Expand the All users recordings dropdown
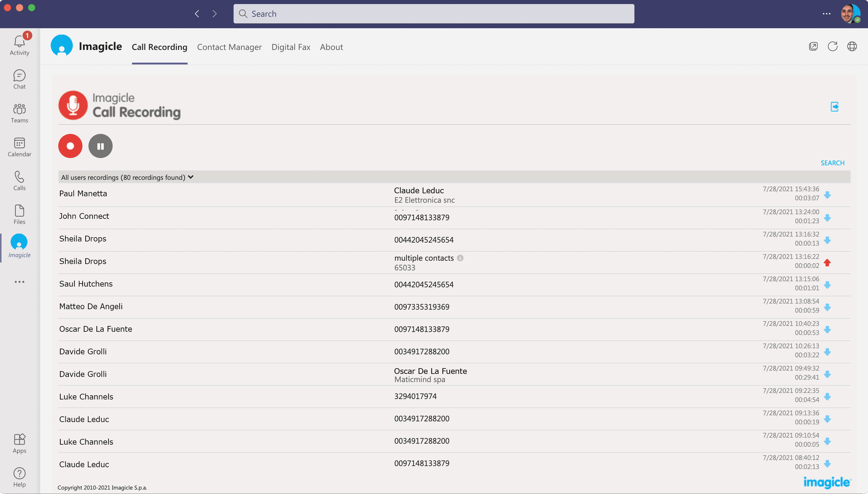Screen dimensions: 868x494 click(191, 177)
